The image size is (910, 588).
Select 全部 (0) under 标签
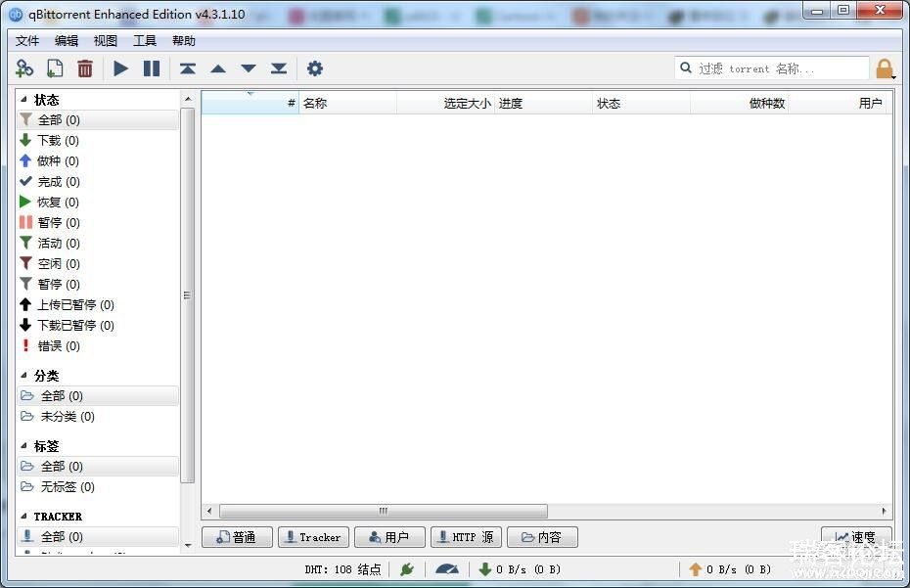[x=98, y=466]
